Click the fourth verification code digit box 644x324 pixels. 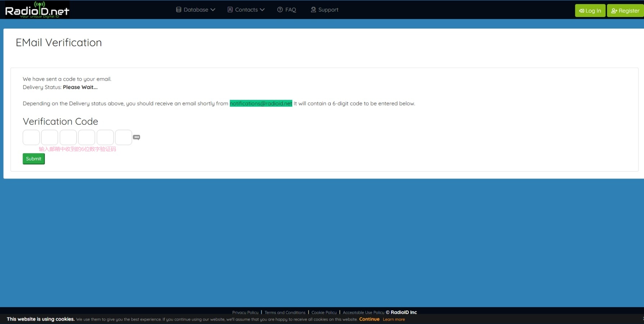pos(87,137)
